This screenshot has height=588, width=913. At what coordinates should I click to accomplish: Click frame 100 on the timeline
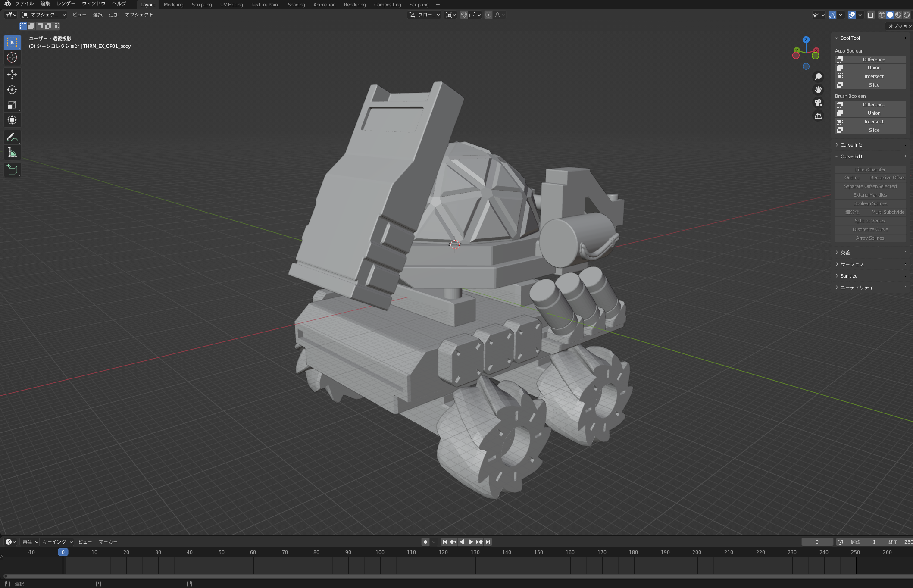(380, 552)
